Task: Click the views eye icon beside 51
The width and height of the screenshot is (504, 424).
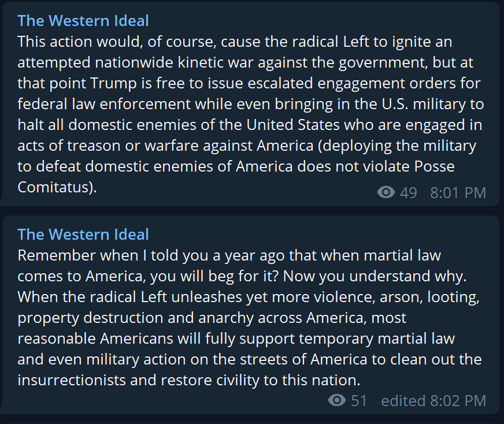Action: point(337,400)
